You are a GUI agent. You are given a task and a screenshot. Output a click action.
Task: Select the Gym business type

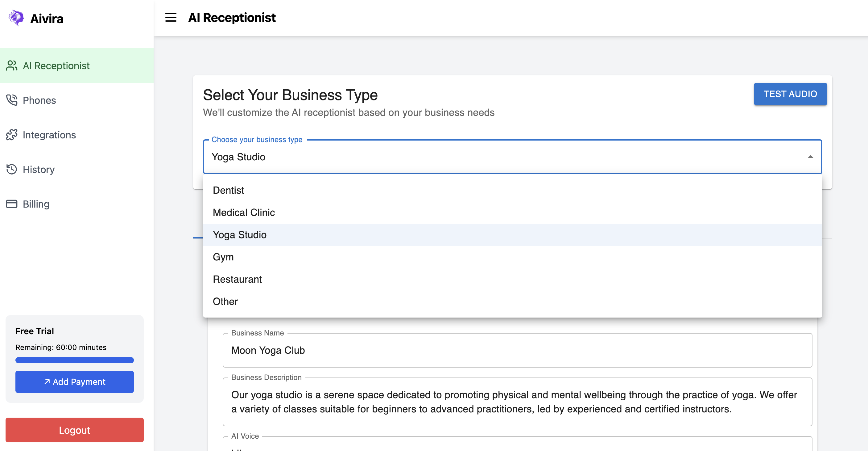[x=223, y=257]
